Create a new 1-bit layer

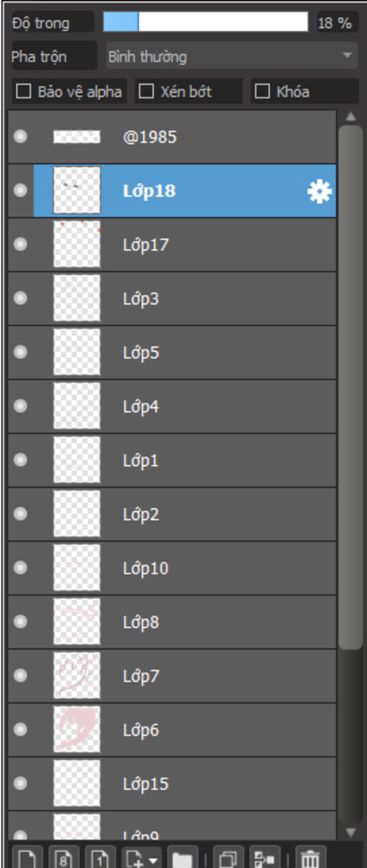click(100, 858)
